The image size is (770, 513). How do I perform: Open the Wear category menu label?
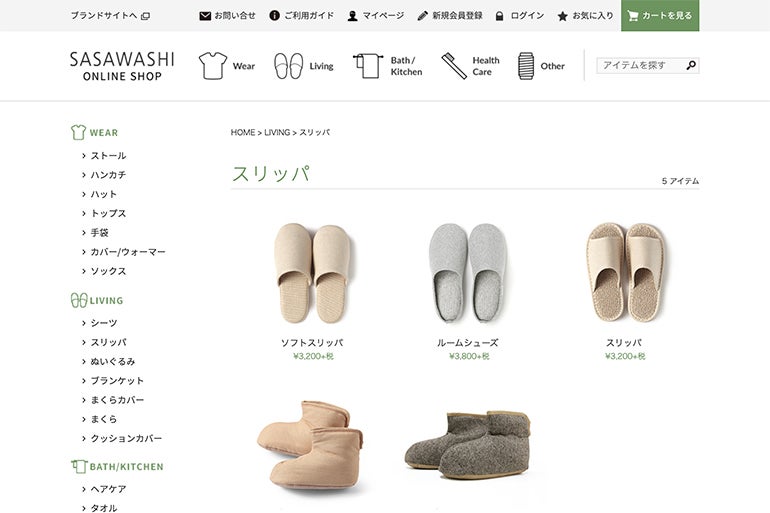coord(244,66)
